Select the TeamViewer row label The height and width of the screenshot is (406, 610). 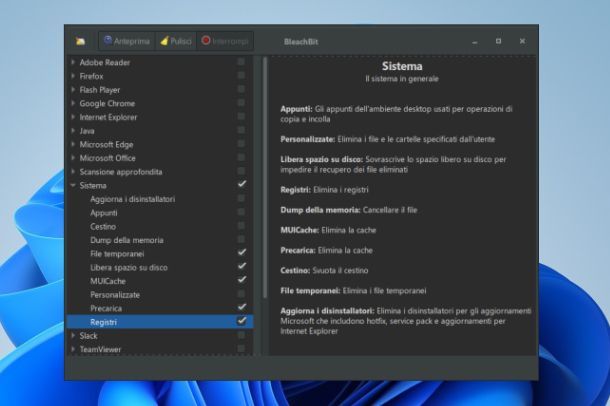[100, 349]
